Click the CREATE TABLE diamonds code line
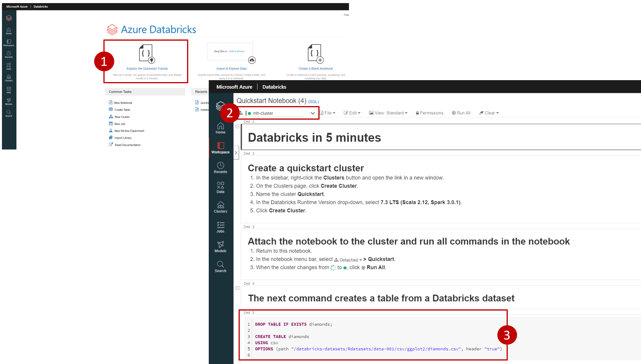The image size is (641, 364). point(282,337)
